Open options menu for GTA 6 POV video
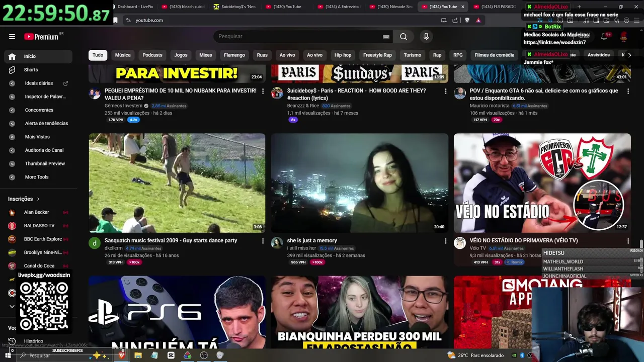This screenshot has height=362, width=644. pyautogui.click(x=628, y=91)
